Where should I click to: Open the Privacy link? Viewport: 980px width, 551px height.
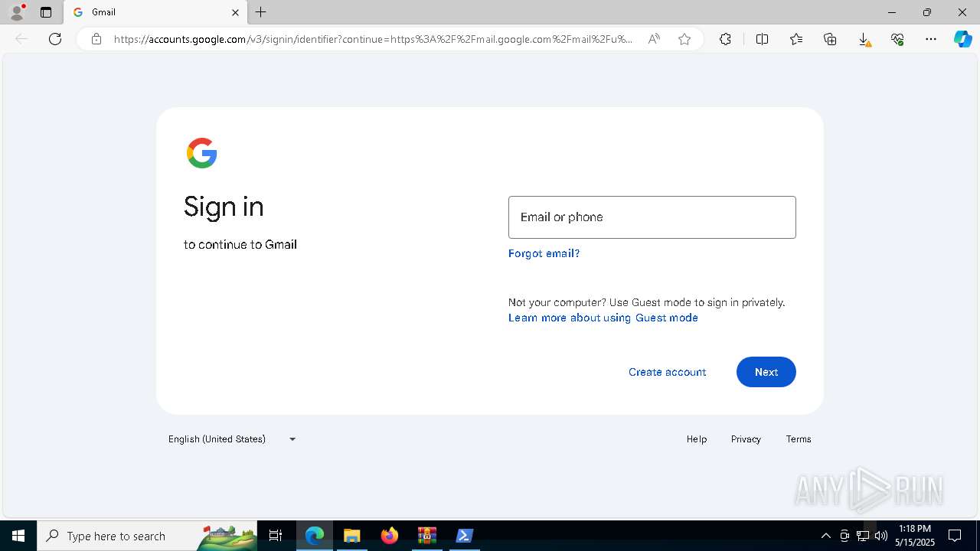click(x=746, y=439)
